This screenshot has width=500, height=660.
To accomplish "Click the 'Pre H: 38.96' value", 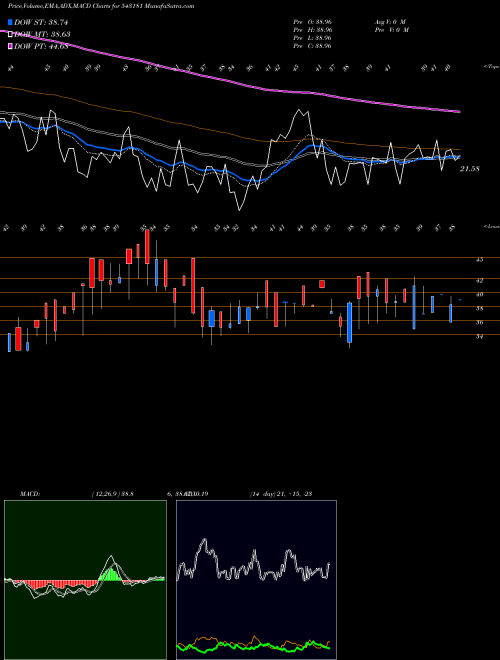I will pyautogui.click(x=313, y=29).
